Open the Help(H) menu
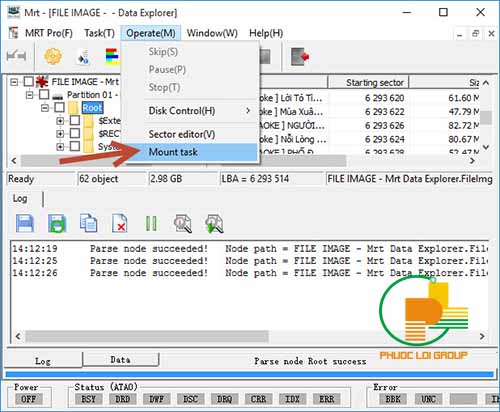This screenshot has height=412, width=500. pos(266,33)
